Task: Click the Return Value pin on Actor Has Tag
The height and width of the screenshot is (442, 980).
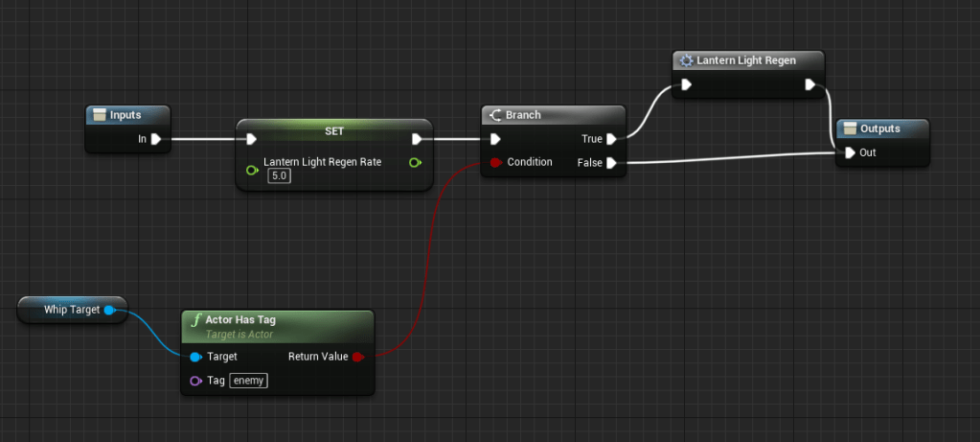Action: (x=357, y=357)
